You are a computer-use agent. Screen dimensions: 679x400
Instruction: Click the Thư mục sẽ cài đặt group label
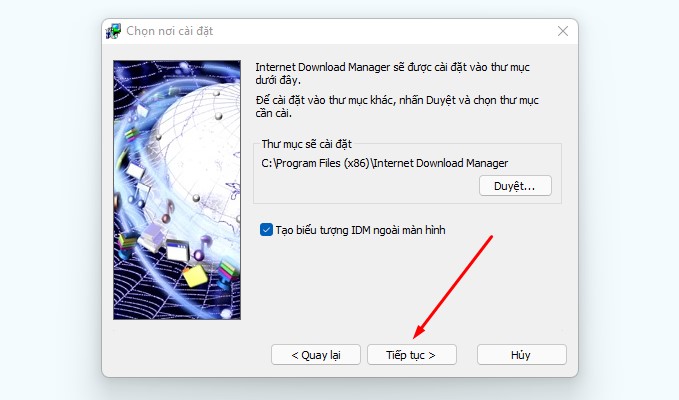(307, 144)
